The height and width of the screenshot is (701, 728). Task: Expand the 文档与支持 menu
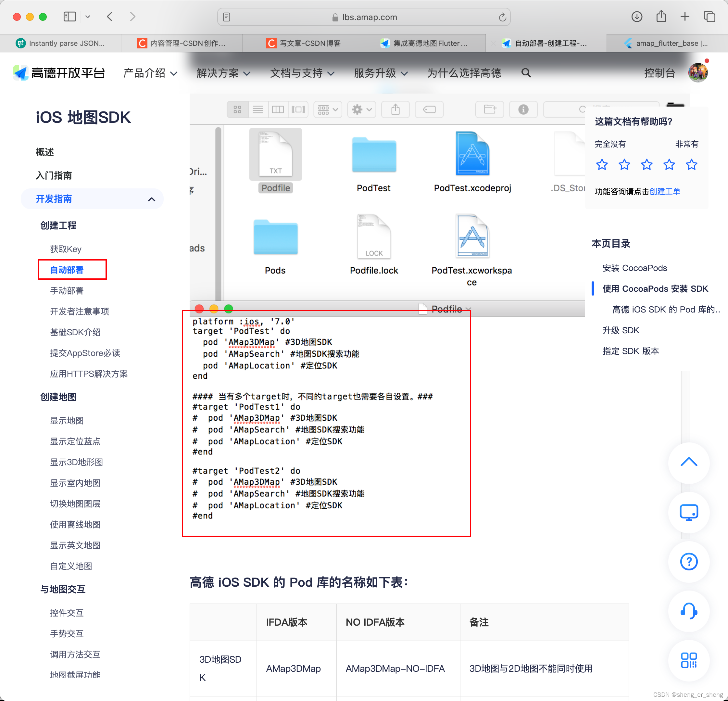(302, 73)
